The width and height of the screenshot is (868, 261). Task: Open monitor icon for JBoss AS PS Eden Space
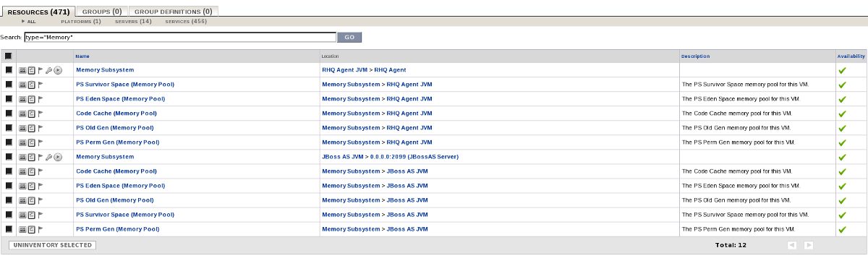[22, 186]
